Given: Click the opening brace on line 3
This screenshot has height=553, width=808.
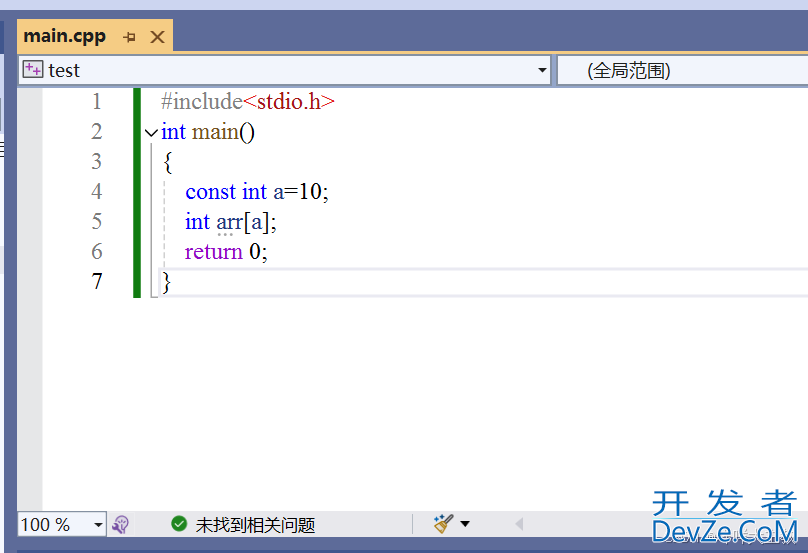Looking at the screenshot, I should pyautogui.click(x=167, y=162).
